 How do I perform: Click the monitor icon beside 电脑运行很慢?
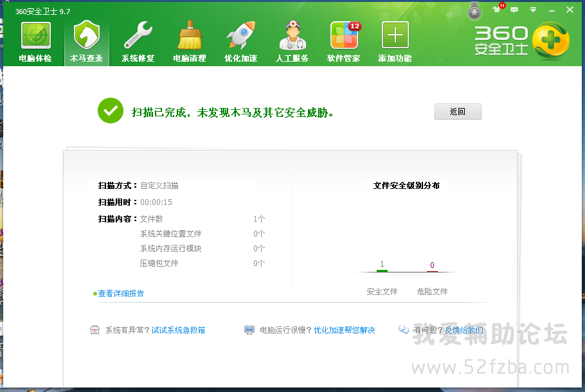click(x=249, y=330)
